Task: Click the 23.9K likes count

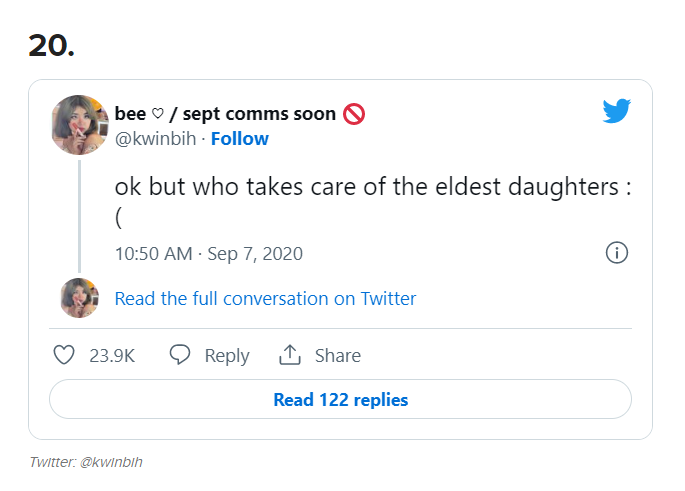Action: (112, 355)
